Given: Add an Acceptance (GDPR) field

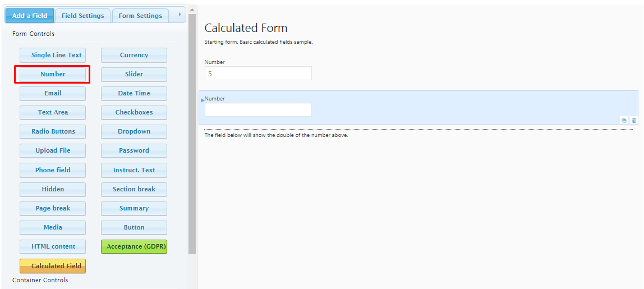Looking at the screenshot, I should (x=134, y=247).
